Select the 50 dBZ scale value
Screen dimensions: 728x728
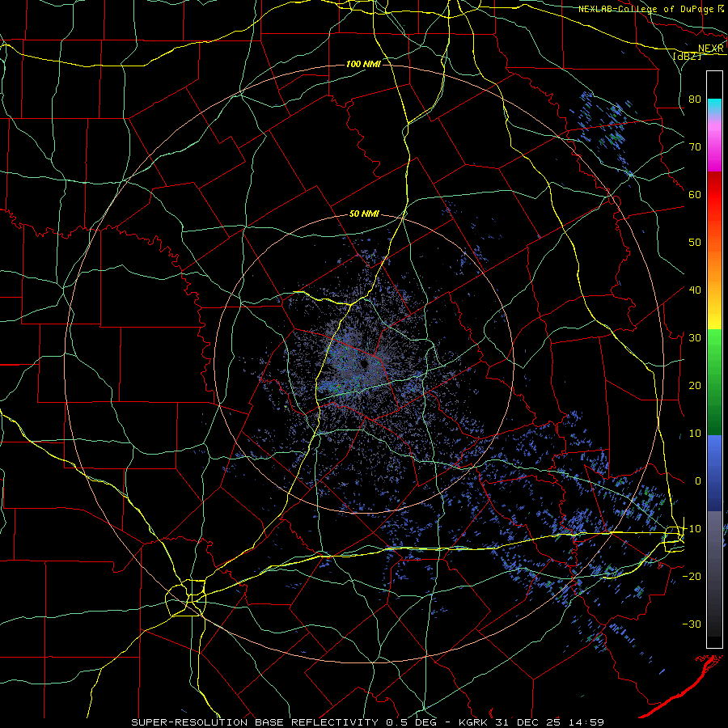(x=695, y=243)
